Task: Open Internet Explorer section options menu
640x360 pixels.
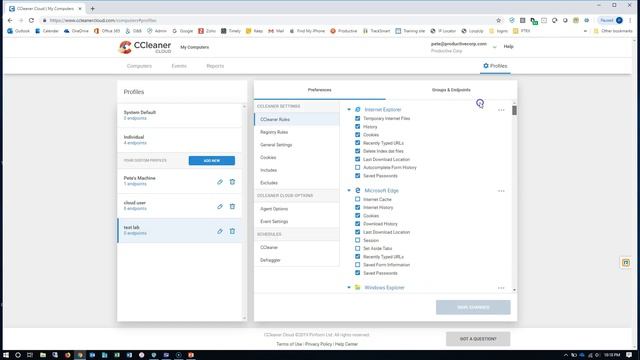Action: [501, 110]
